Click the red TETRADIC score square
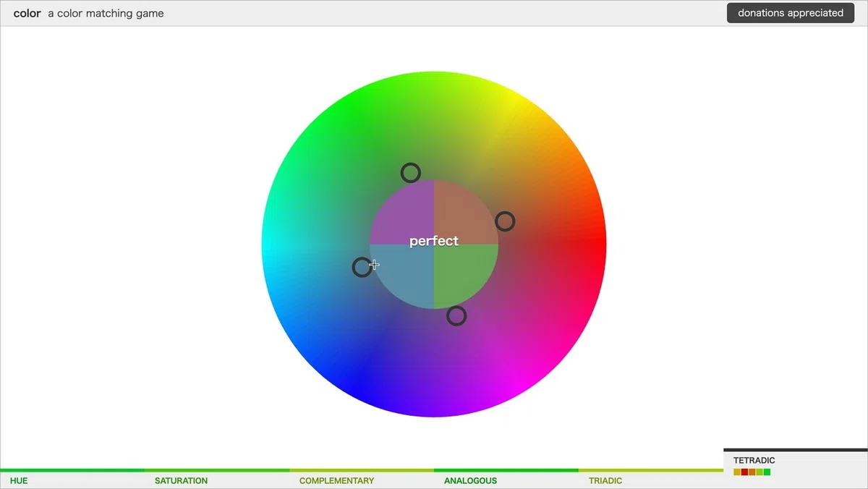The width and height of the screenshot is (868, 489). [x=744, y=472]
